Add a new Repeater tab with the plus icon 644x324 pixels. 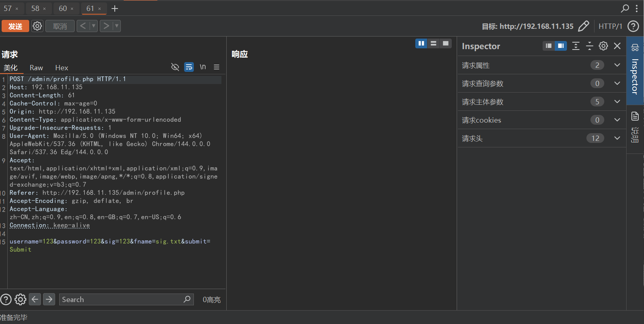click(115, 9)
